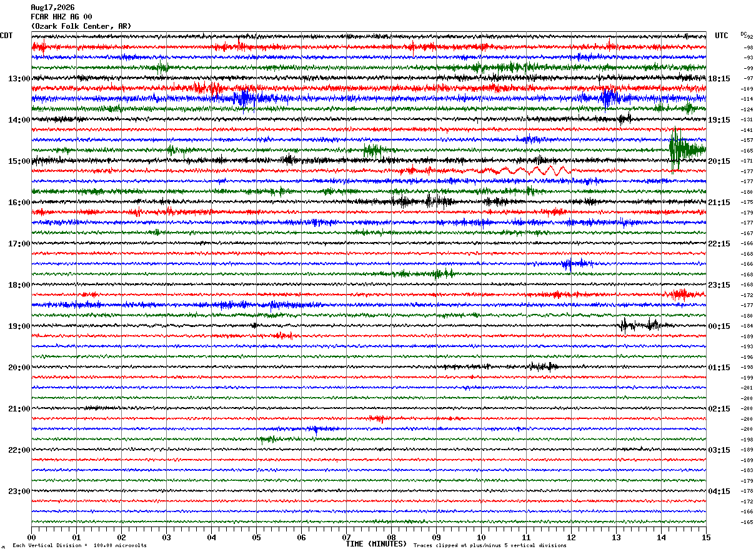The image size is (756, 554).
Task: Click the red long-period wave near minute 11
Action: click(x=526, y=170)
